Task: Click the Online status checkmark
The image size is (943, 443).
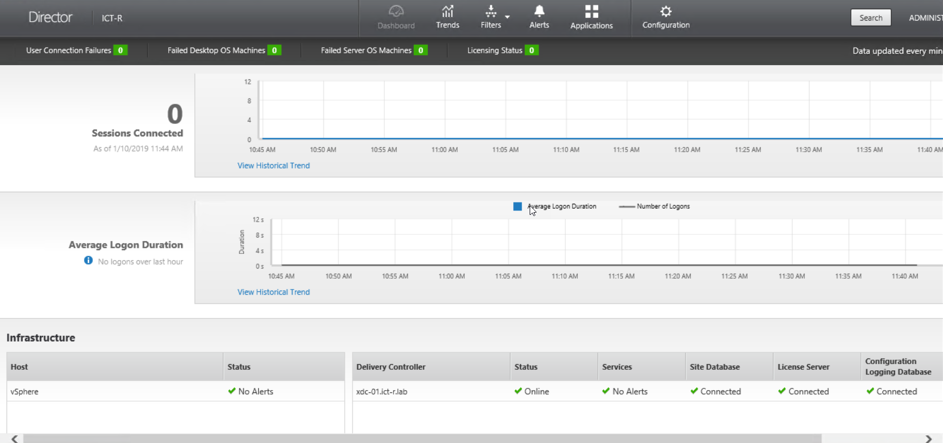Action: 518,391
